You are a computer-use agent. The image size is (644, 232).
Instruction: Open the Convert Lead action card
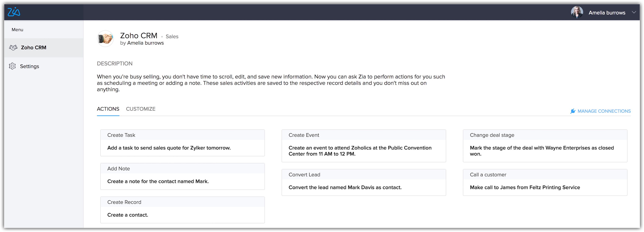coord(363,182)
